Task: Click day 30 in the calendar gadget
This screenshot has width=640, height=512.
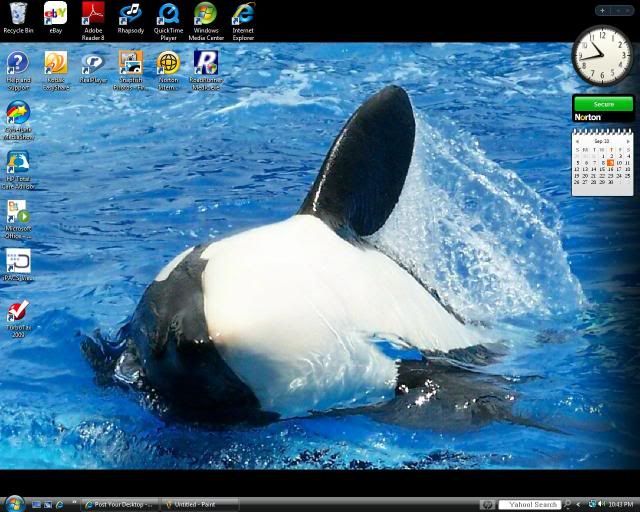Action: [611, 182]
